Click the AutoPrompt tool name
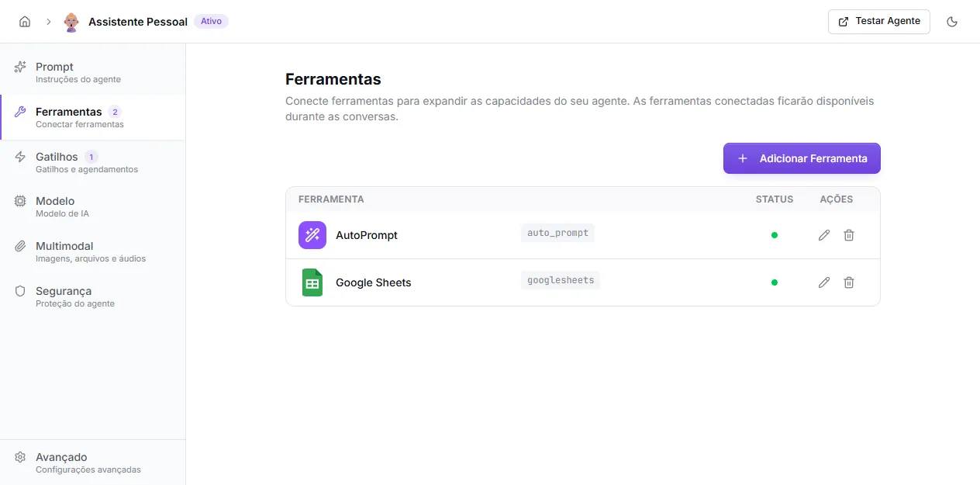The height and width of the screenshot is (485, 980). [367, 235]
